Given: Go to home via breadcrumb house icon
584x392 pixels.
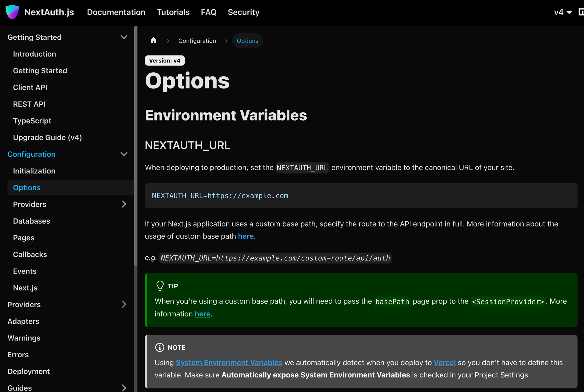Looking at the screenshot, I should [x=154, y=41].
